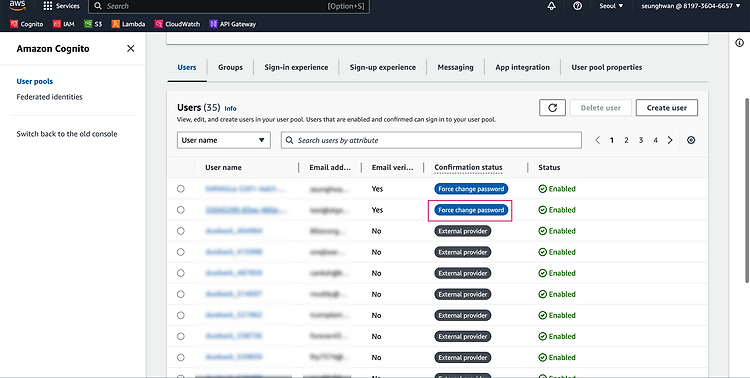Open the help question mark icon

coord(577,6)
